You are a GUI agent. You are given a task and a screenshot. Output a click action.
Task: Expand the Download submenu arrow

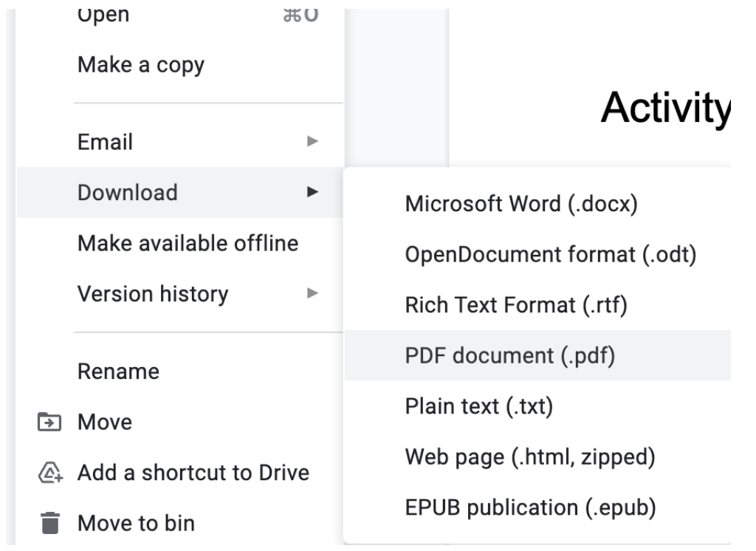[312, 192]
